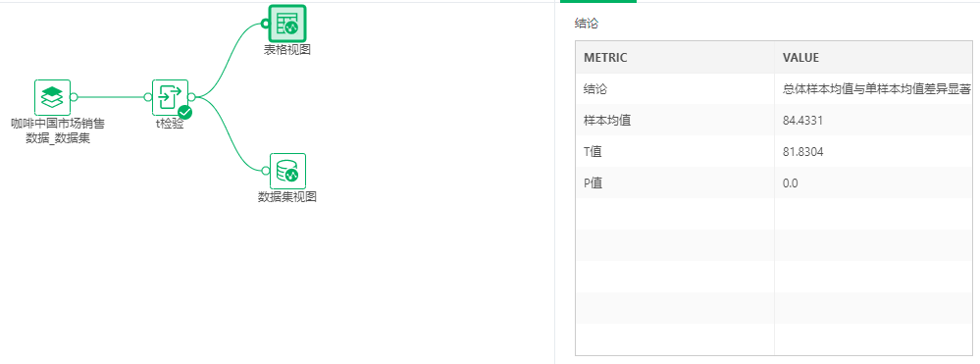
Task: Click the connection line between dataset and t检验
Action: tap(111, 97)
